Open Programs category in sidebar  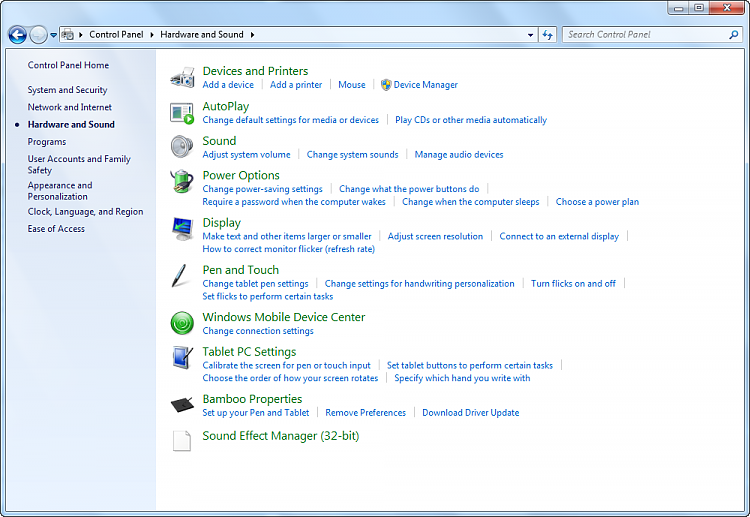pos(47,142)
